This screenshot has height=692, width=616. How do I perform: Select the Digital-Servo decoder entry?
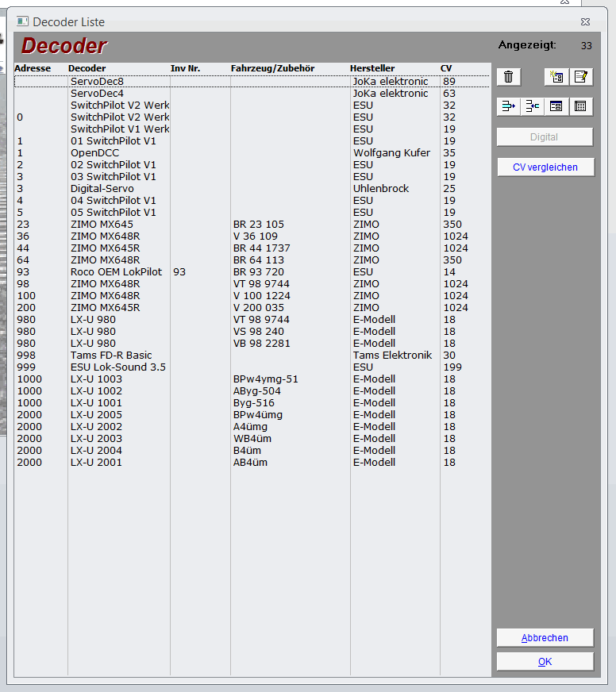[102, 189]
